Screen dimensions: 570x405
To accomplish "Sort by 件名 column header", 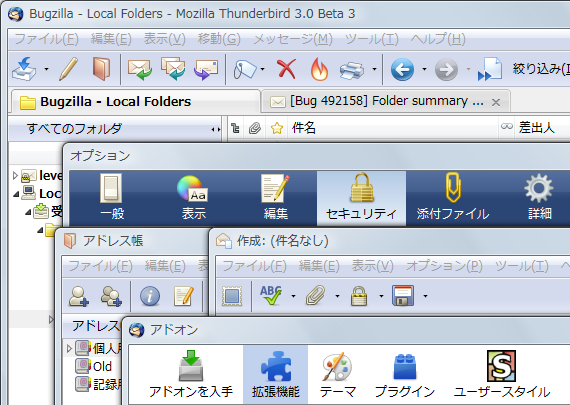I will pos(393,128).
